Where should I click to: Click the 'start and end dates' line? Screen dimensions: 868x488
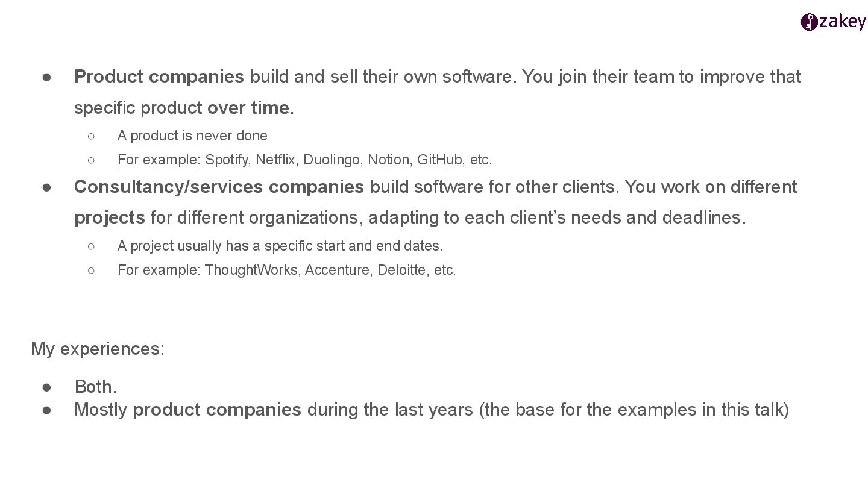pyautogui.click(x=280, y=246)
